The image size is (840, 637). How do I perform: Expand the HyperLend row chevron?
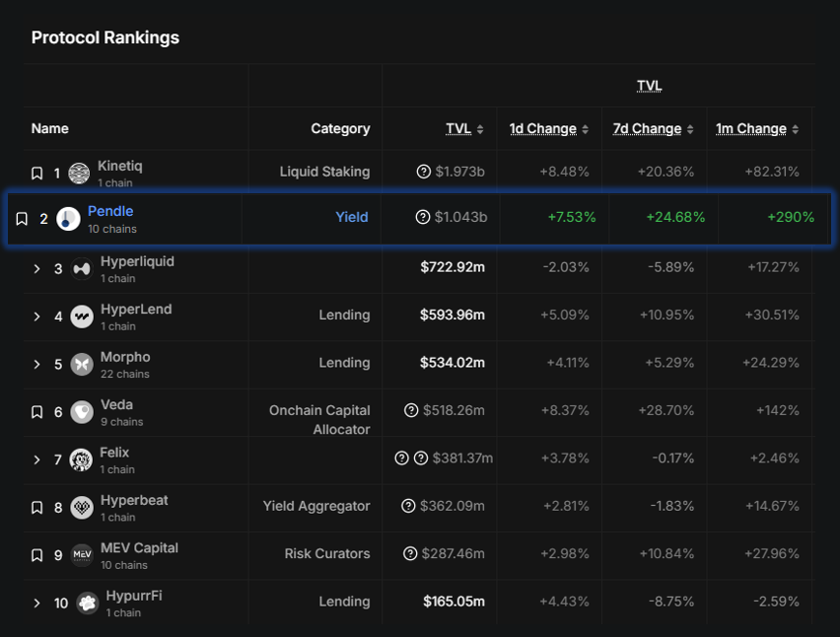pyautogui.click(x=36, y=317)
